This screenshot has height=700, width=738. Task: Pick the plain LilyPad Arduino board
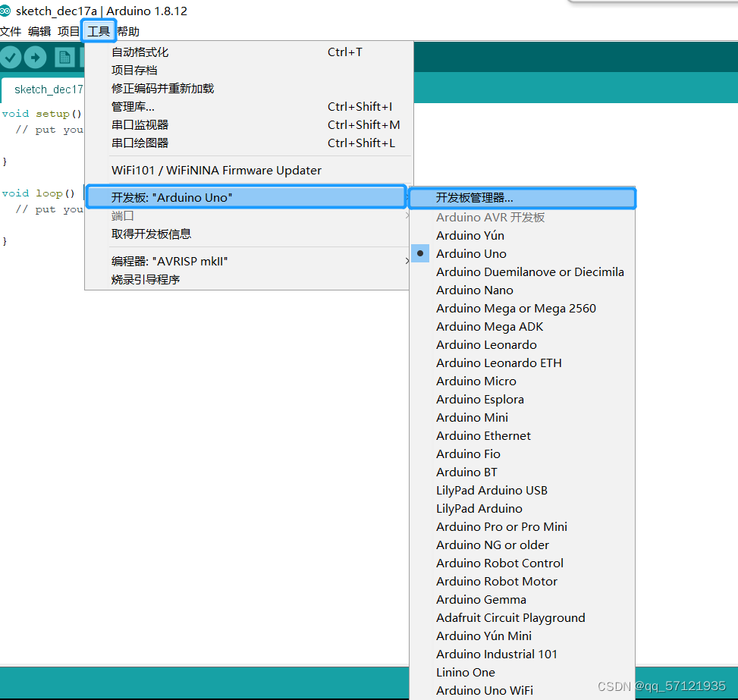pyautogui.click(x=523, y=508)
